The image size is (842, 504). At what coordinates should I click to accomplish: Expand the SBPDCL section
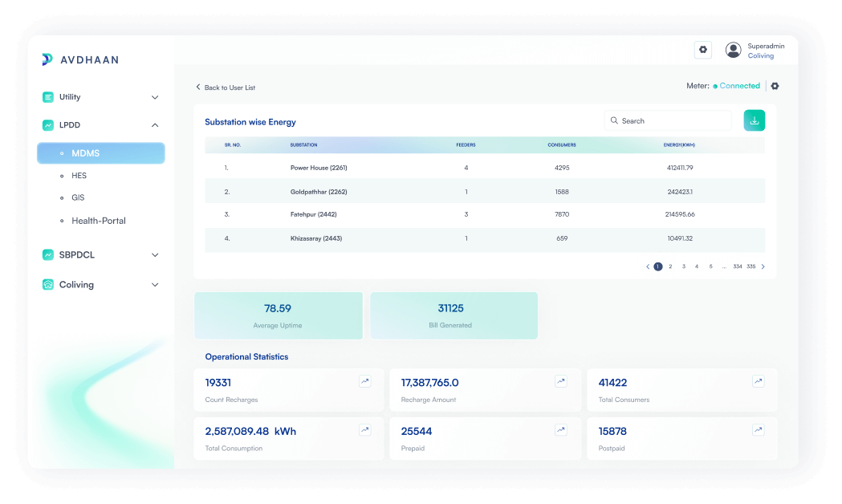pyautogui.click(x=154, y=254)
